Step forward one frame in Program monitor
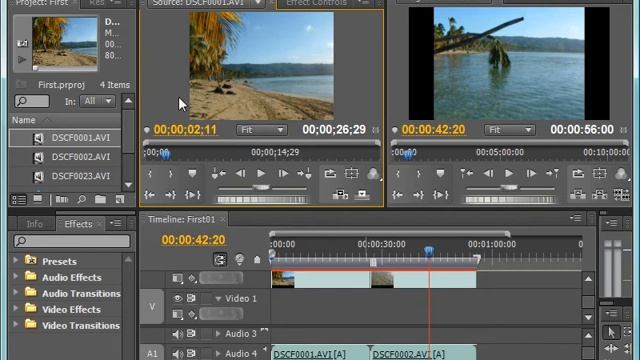 531,173
